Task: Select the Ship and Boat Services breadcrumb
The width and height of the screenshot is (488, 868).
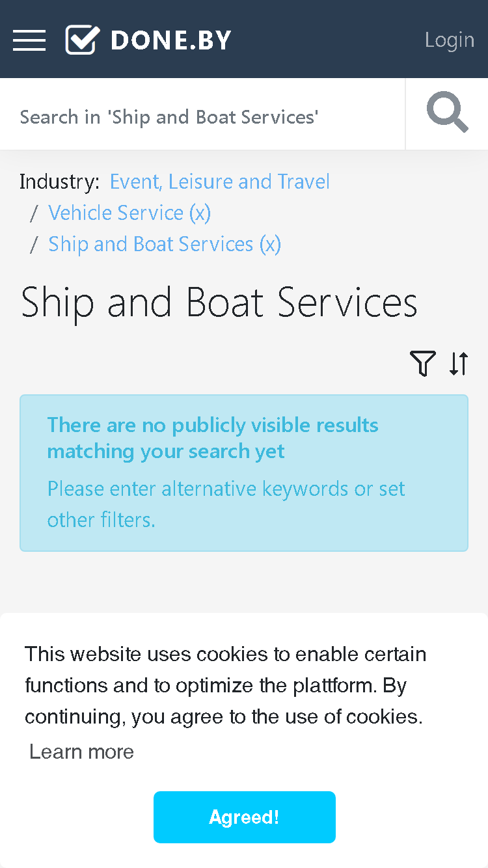Action: (151, 244)
